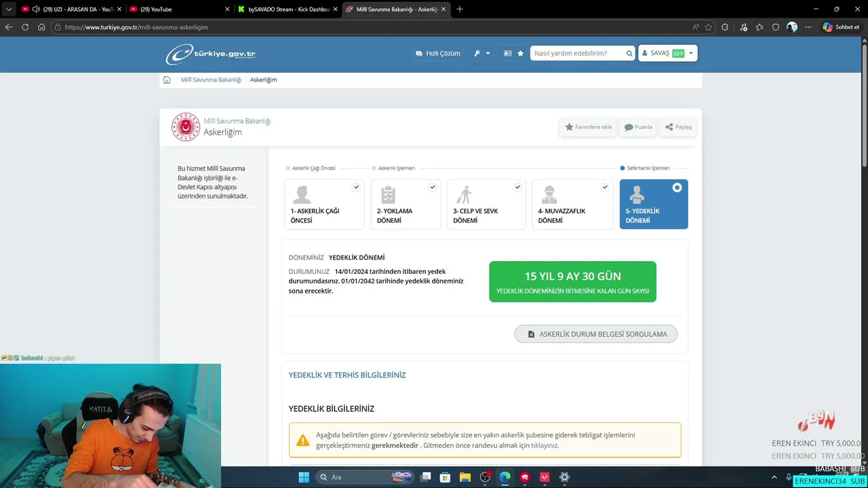This screenshot has width=868, height=488.
Task: Click the ID card icon in header
Action: pos(507,54)
